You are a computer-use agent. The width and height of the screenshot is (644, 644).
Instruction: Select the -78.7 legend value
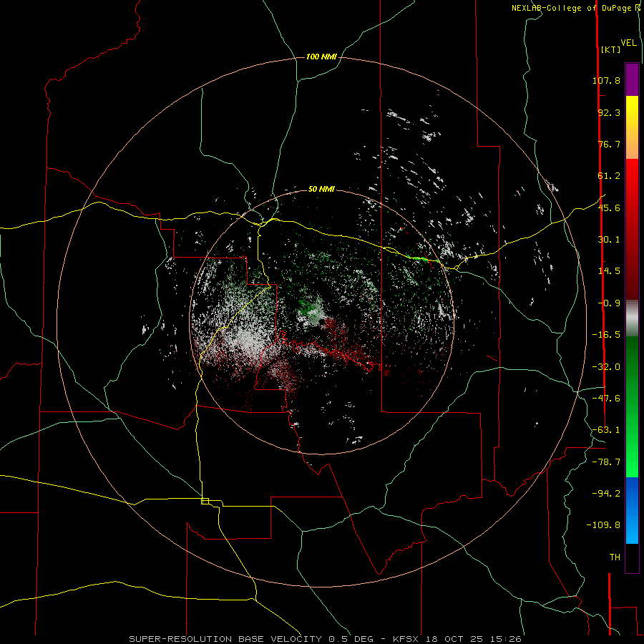pyautogui.click(x=606, y=462)
